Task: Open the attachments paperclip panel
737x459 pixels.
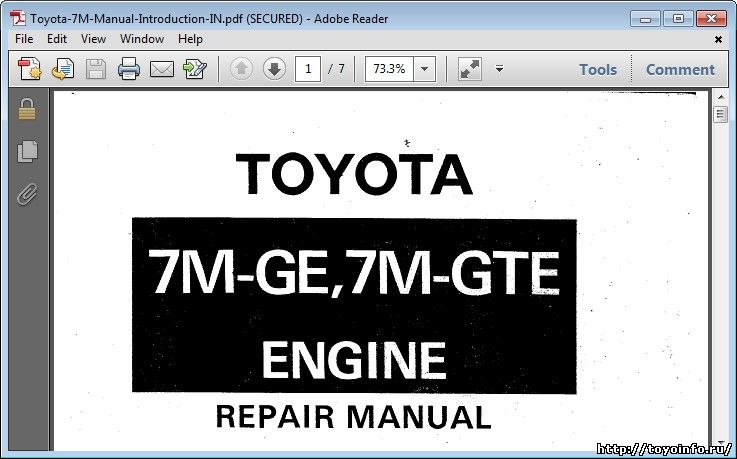Action: pyautogui.click(x=27, y=194)
